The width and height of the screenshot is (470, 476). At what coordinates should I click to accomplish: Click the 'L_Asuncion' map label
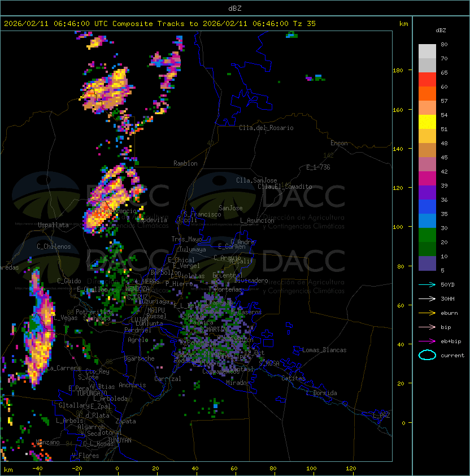coord(257,220)
